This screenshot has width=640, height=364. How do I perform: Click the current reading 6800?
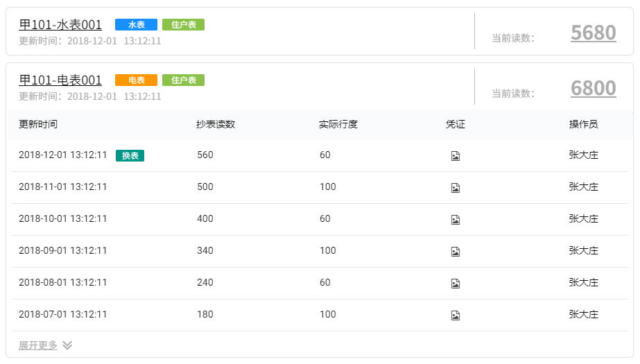[593, 88]
